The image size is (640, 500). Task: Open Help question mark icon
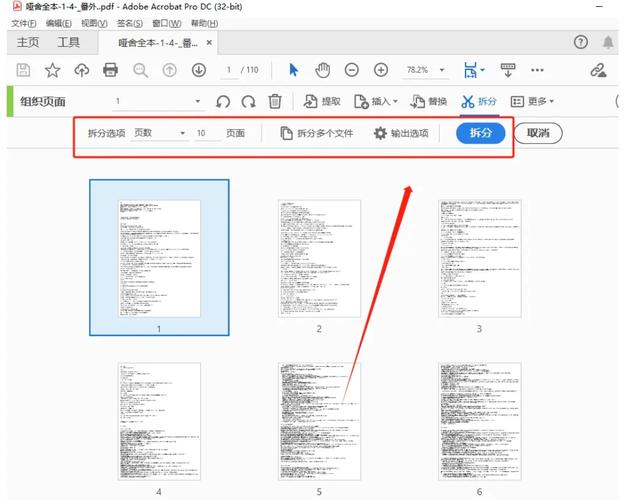(x=581, y=42)
